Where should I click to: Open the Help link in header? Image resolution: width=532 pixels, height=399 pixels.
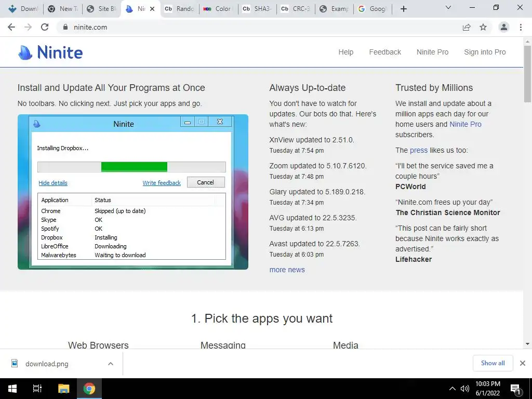(x=345, y=52)
